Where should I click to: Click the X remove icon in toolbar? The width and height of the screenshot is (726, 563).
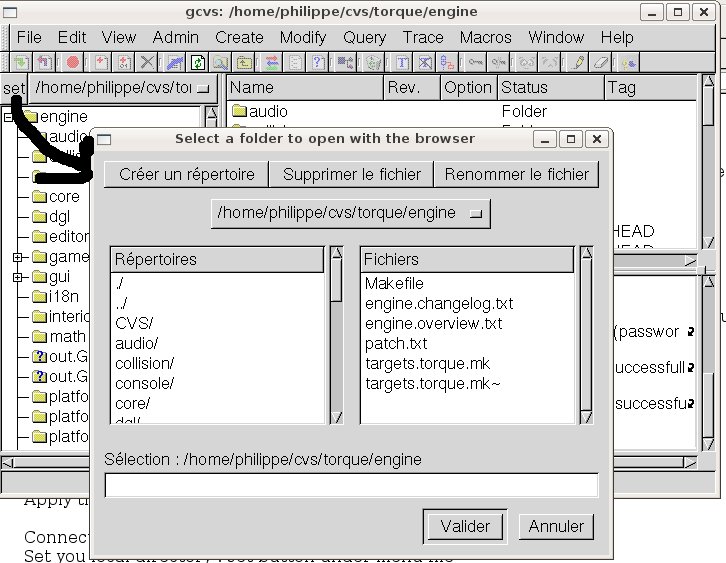click(148, 62)
